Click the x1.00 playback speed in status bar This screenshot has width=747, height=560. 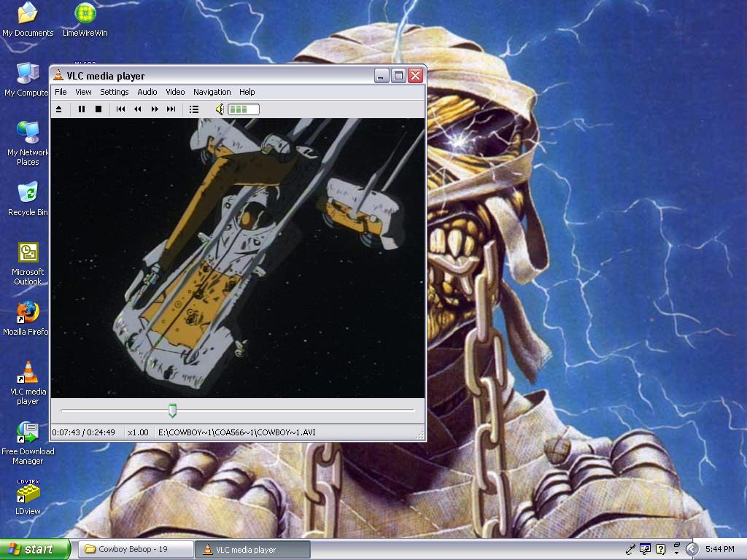pyautogui.click(x=138, y=432)
